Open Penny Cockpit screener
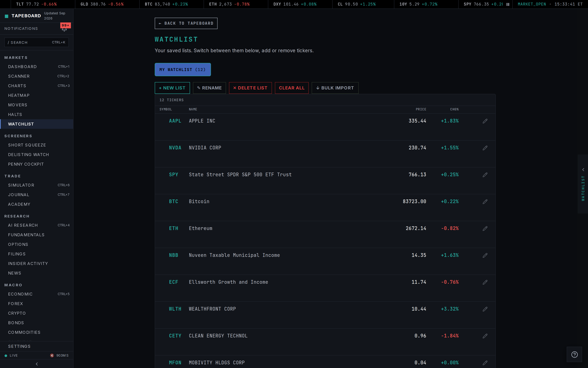 point(37,164)
